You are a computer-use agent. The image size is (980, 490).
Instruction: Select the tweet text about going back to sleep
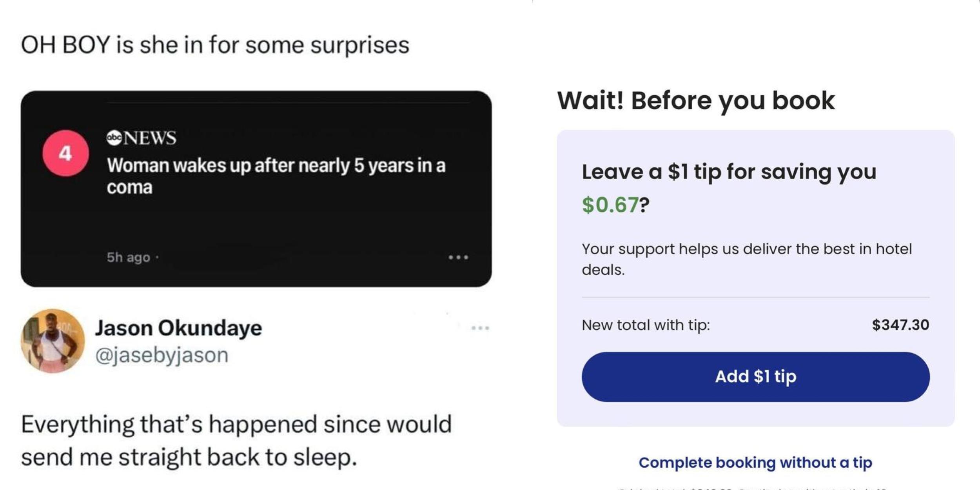pos(236,440)
